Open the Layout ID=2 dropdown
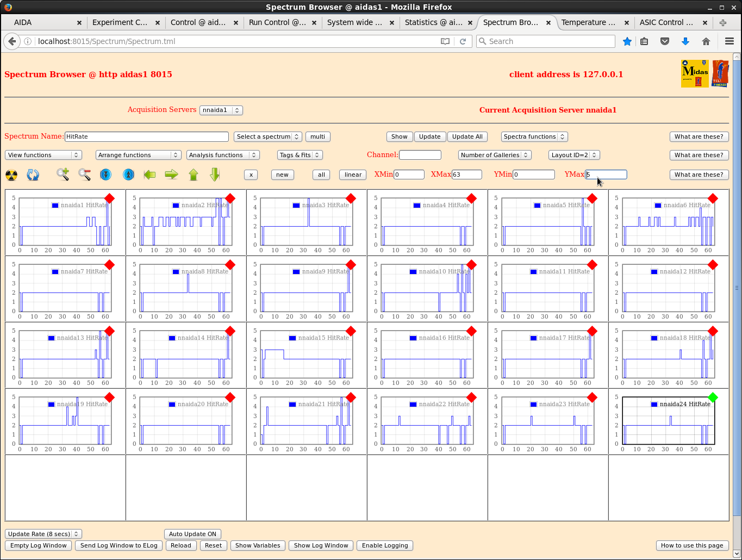This screenshot has height=560, width=742. (574, 155)
